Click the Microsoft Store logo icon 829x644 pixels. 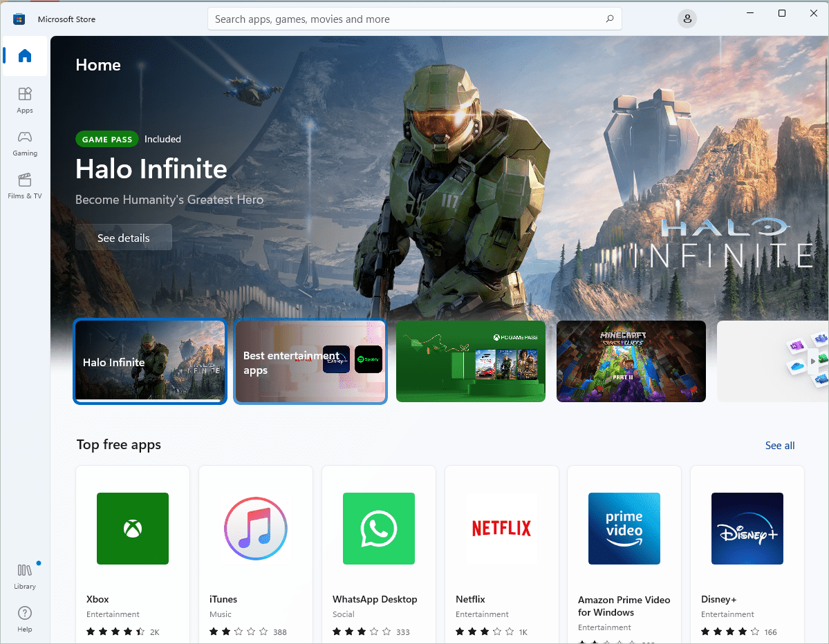19,19
